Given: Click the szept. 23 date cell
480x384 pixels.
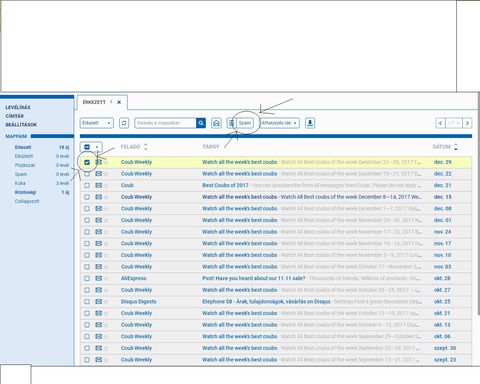Looking at the screenshot, I should pos(445,360).
